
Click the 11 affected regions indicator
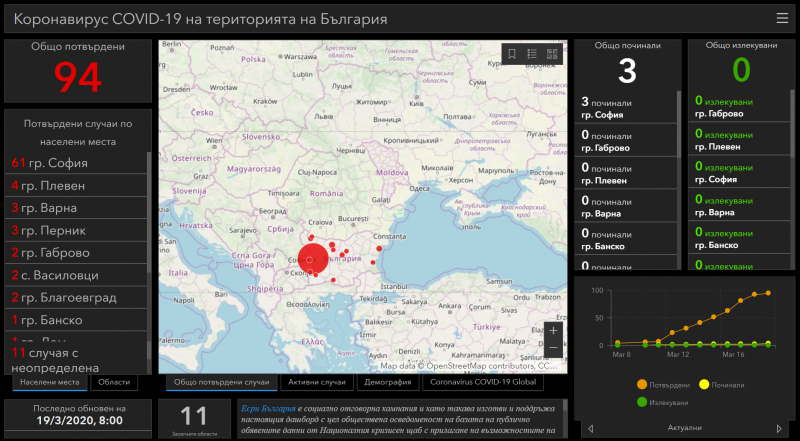(194, 417)
